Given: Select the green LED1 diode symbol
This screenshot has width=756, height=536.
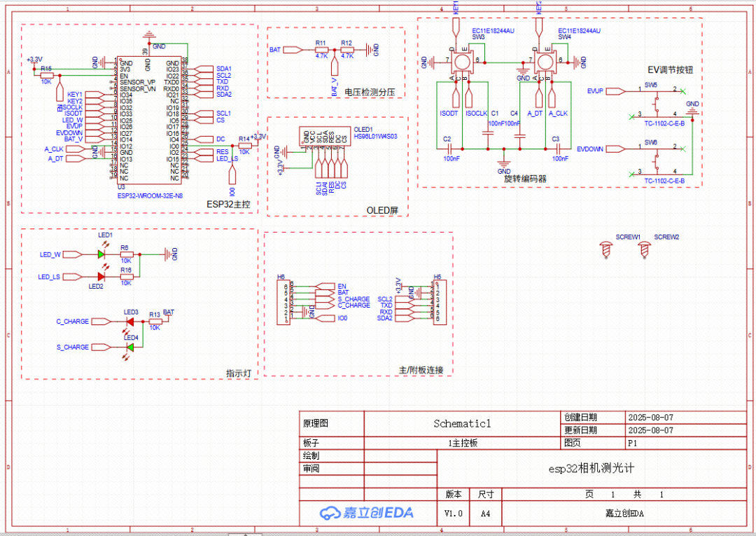Looking at the screenshot, I should [x=101, y=254].
